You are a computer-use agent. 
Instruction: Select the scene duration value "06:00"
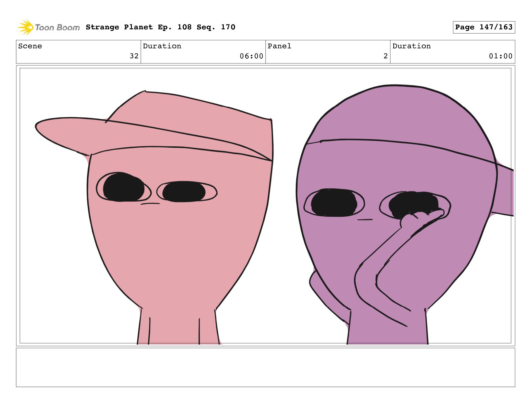click(251, 56)
